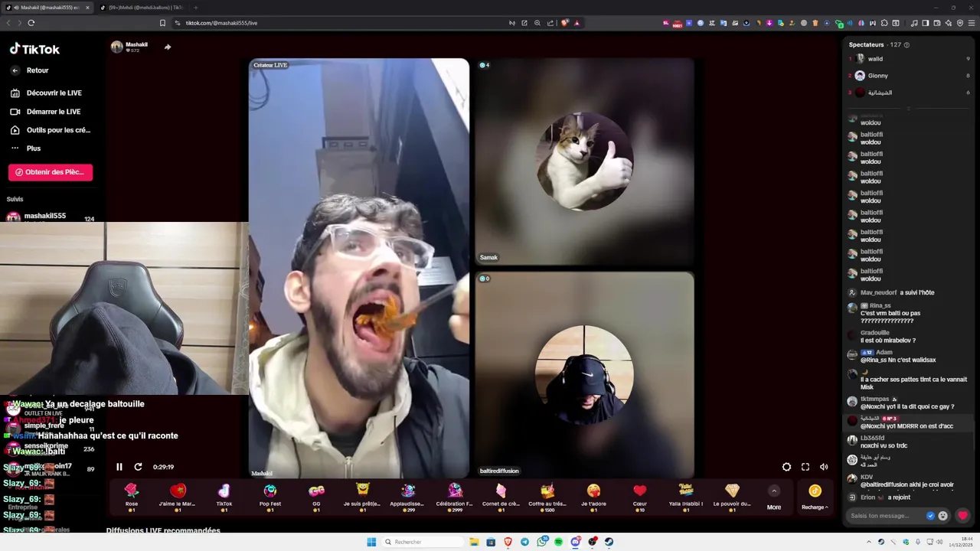Viewport: 980px width, 551px height.
Task: Send the J'aime le Mar... gift
Action: click(178, 497)
